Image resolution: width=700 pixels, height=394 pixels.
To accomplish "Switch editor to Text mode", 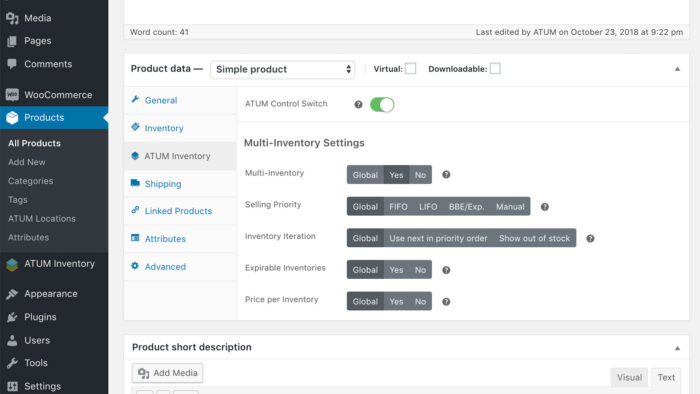I will tap(666, 377).
